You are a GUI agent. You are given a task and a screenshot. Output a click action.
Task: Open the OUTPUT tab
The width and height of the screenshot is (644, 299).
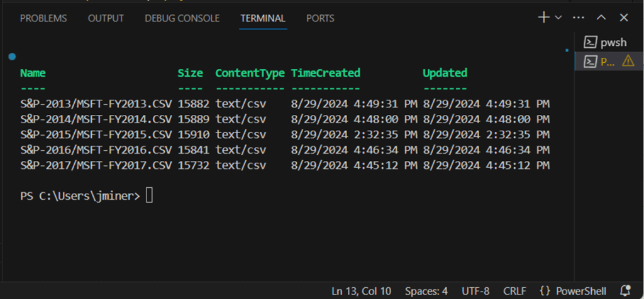106,18
